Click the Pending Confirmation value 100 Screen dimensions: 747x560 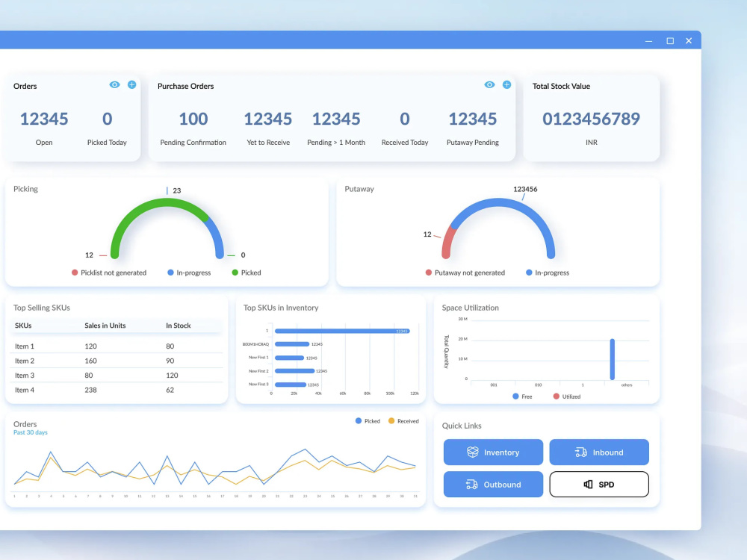(x=193, y=119)
